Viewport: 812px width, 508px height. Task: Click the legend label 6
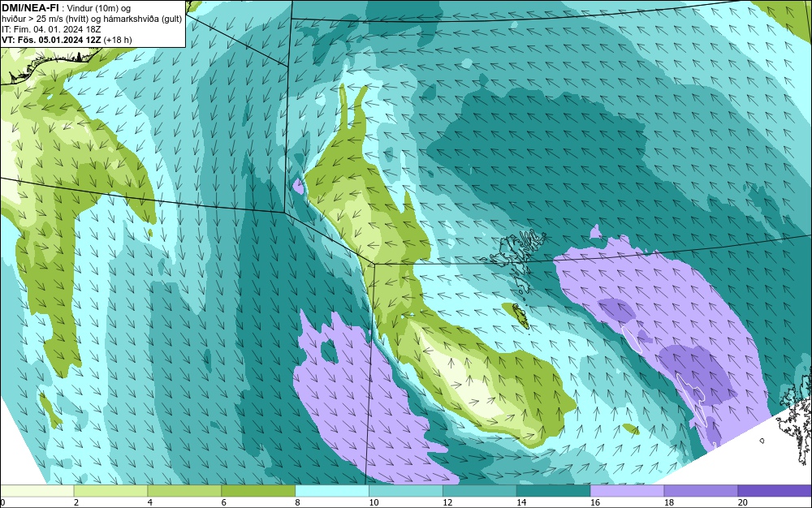click(x=224, y=502)
